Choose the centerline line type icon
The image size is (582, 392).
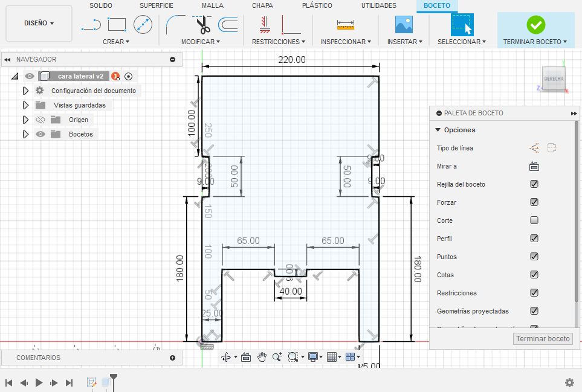[x=552, y=148]
